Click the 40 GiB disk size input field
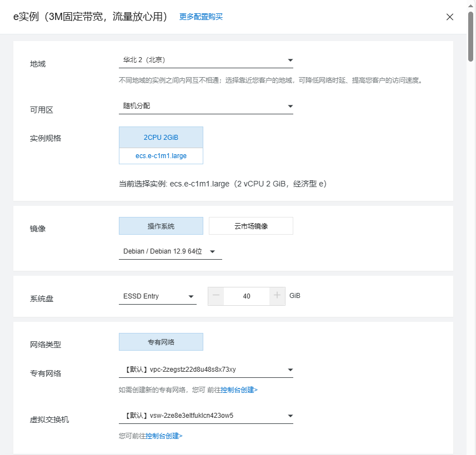 click(247, 296)
